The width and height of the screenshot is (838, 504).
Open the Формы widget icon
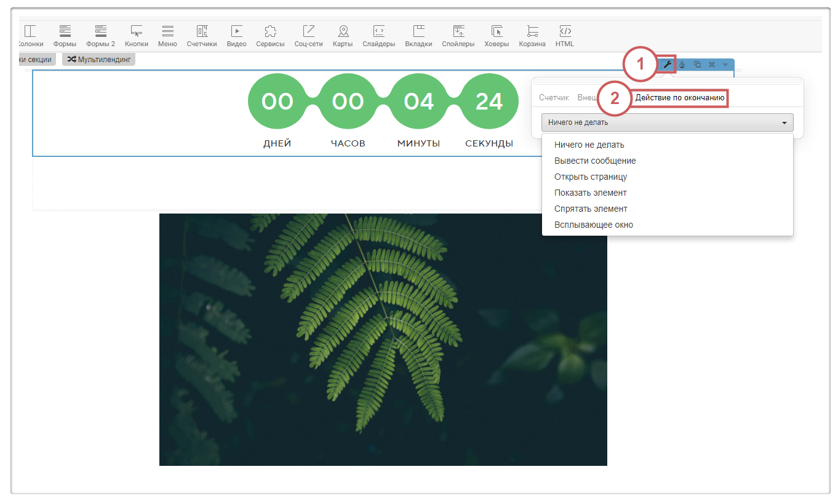point(65,36)
